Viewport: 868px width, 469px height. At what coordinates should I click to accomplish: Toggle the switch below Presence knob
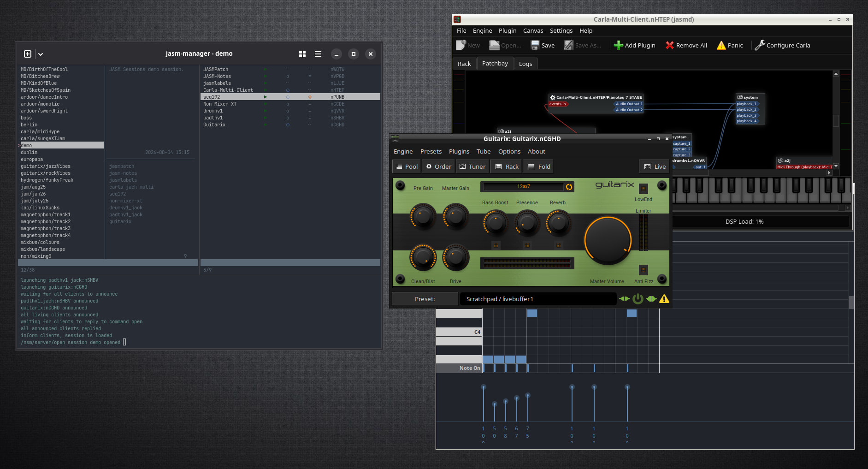coord(527,245)
